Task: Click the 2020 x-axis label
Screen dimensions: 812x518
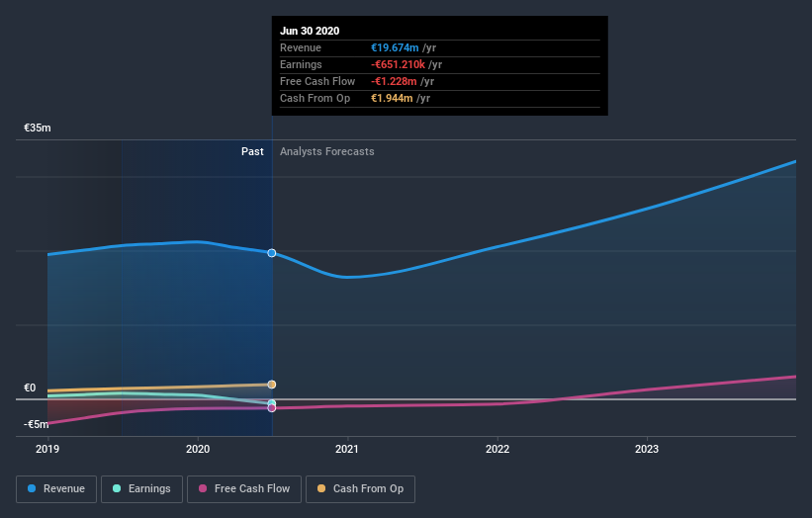Action: (198, 449)
